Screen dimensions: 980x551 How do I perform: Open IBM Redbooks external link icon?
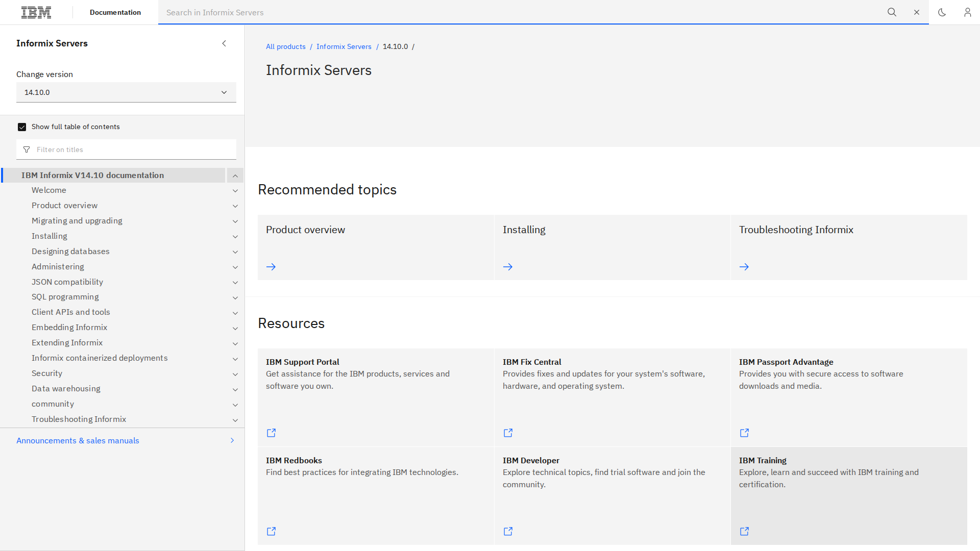(271, 531)
